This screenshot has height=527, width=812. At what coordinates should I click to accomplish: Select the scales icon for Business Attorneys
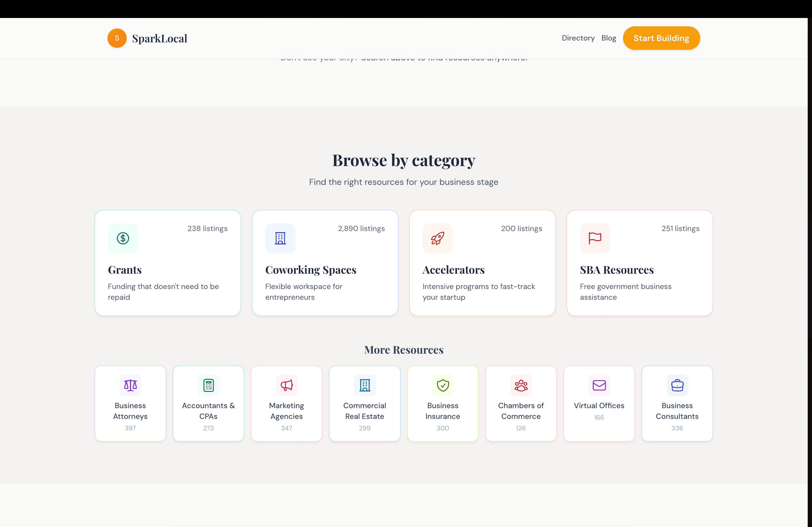coord(130,385)
